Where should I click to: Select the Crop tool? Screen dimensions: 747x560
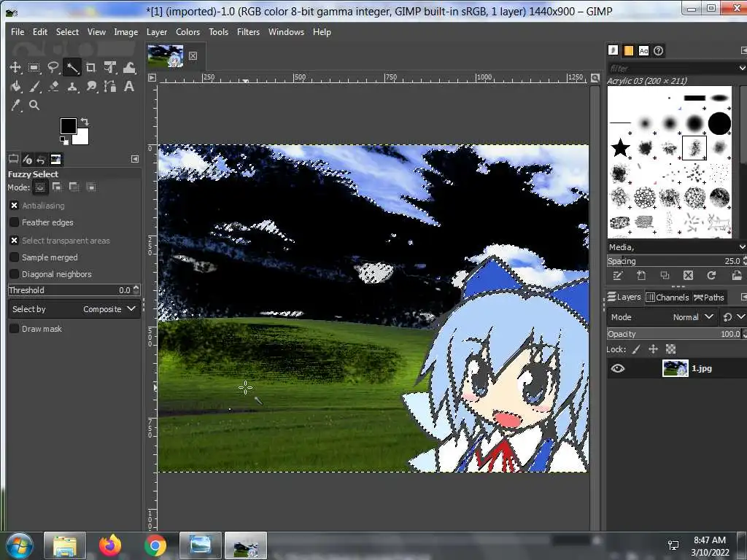click(x=90, y=67)
